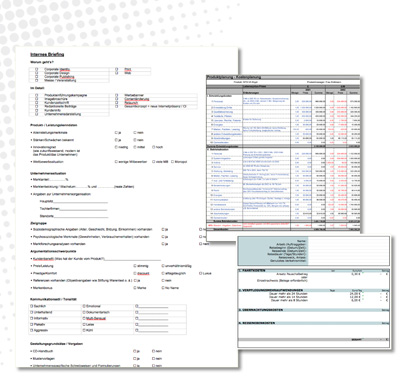Viewport: 400px width, 376px height.
Task: Check 'Luxus' for Prestige/Komfort
Action: (x=201, y=273)
